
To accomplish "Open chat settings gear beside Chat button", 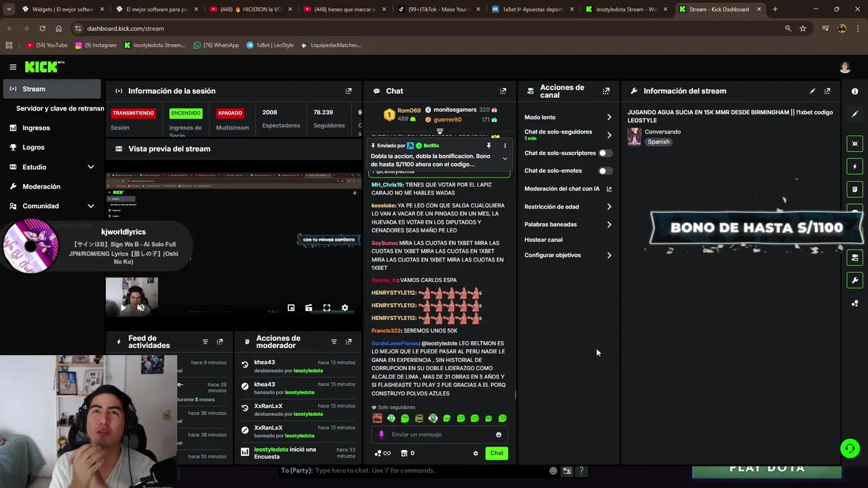I will [x=475, y=453].
